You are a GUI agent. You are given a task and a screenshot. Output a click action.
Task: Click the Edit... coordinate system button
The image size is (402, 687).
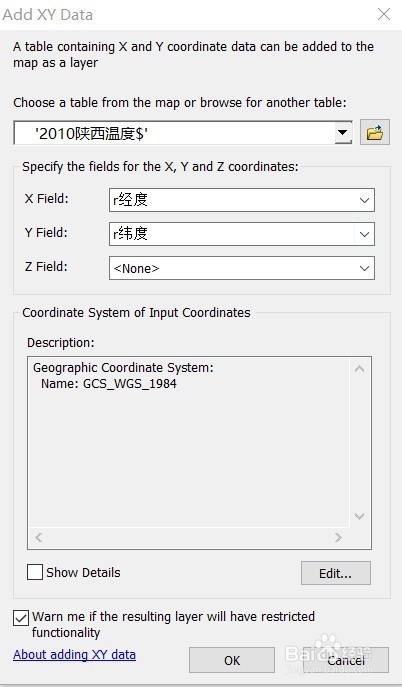click(335, 573)
